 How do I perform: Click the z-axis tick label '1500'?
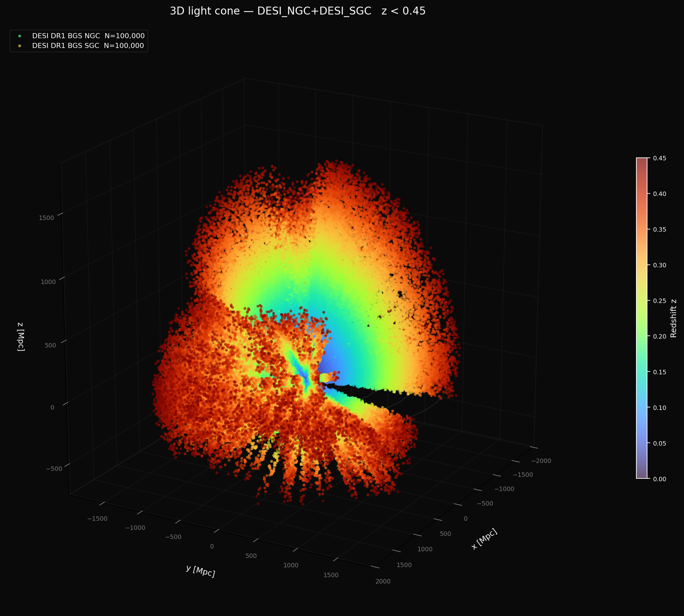[46, 218]
